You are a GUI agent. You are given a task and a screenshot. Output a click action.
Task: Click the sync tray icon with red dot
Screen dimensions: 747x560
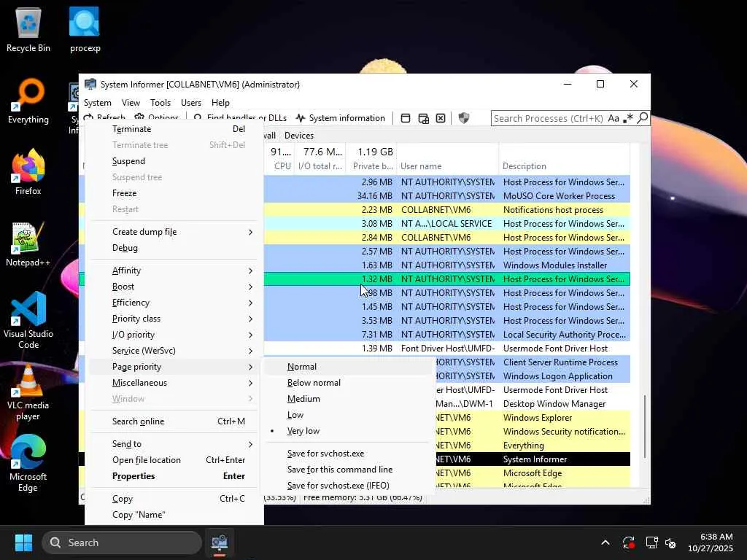[628, 542]
